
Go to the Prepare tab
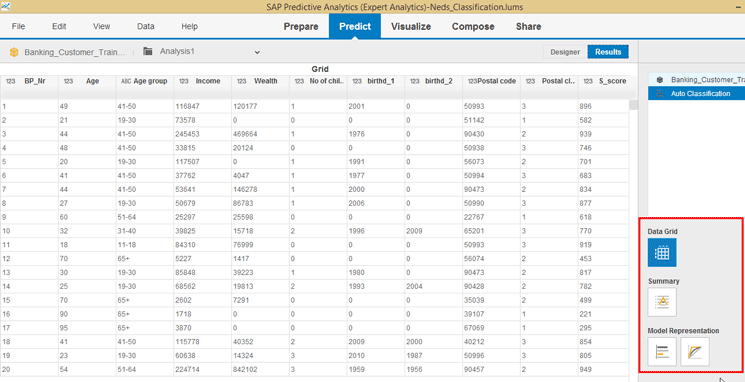[x=301, y=27]
